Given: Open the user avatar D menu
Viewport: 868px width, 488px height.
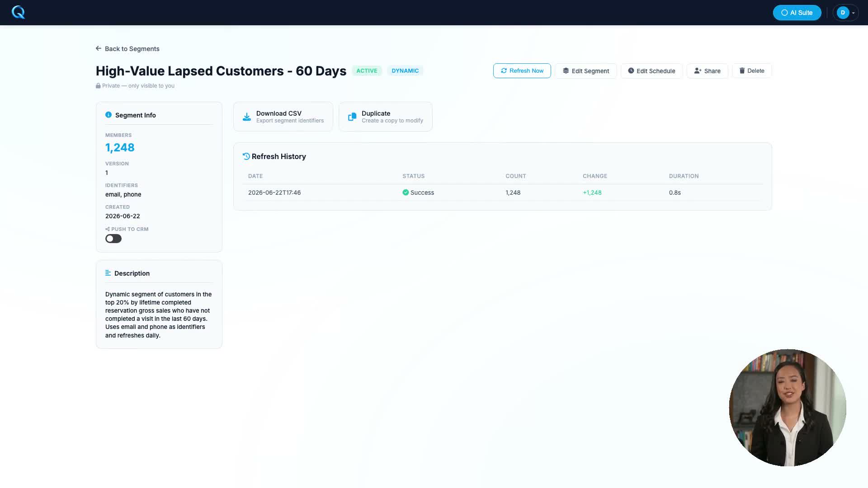Looking at the screenshot, I should pyautogui.click(x=845, y=13).
